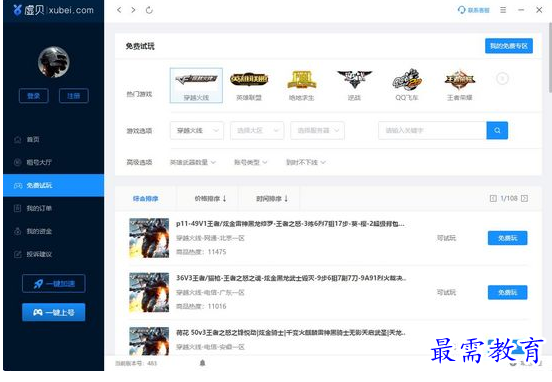The image size is (552, 382).
Task: Go forward with the right arrow
Action: pos(133,10)
